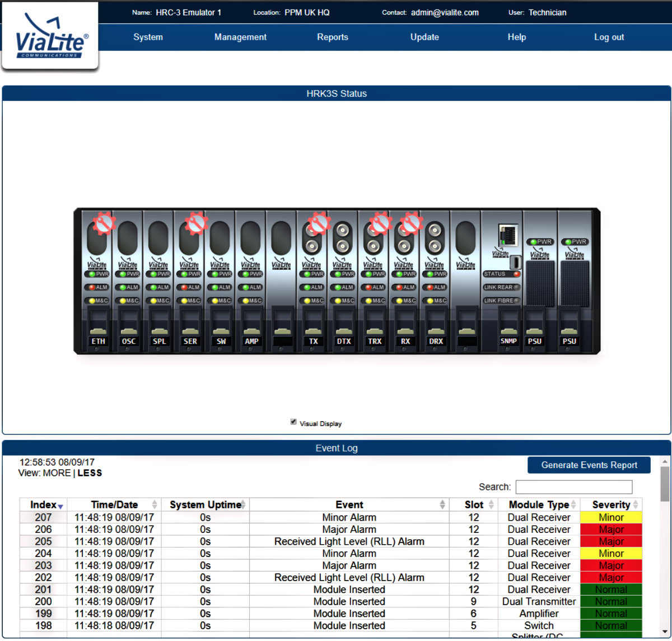The height and width of the screenshot is (641, 672).
Task: Open the Management menu
Action: [240, 37]
